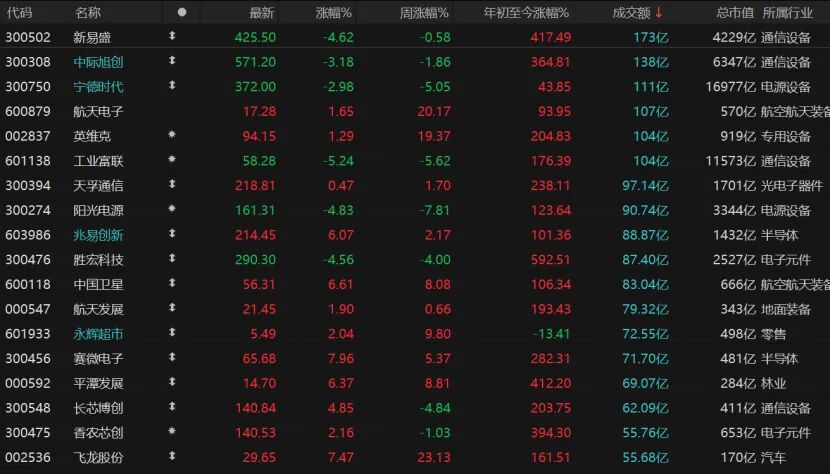
Task: Select stock name 中国卫星
Action: point(98,284)
